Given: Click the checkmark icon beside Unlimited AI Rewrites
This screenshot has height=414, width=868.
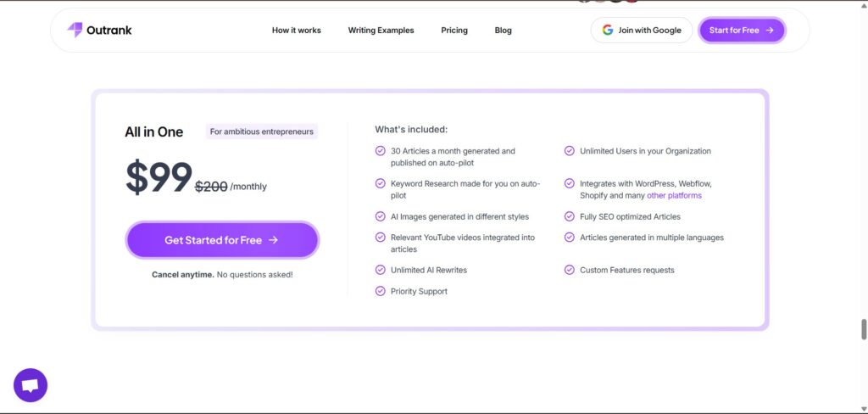Looking at the screenshot, I should click(x=381, y=270).
